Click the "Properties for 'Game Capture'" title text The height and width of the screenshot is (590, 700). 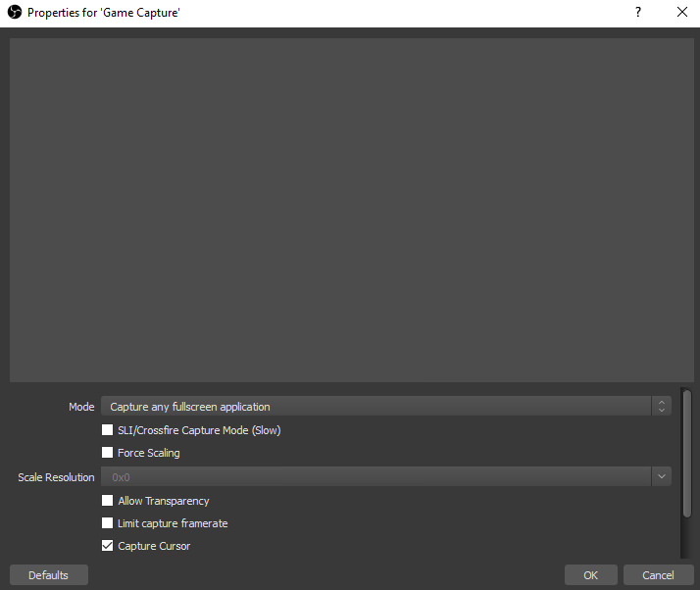104,13
